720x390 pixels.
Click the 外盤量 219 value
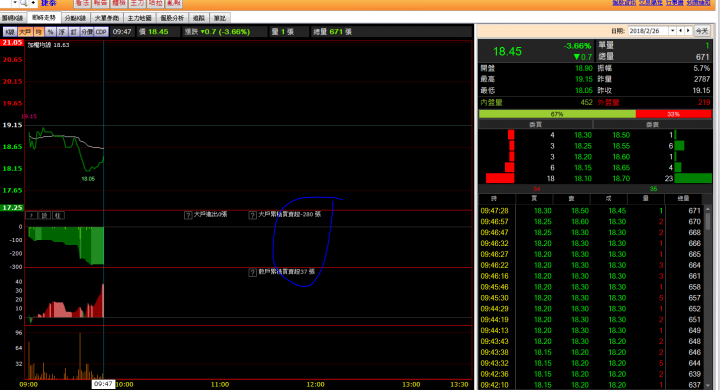coord(704,102)
